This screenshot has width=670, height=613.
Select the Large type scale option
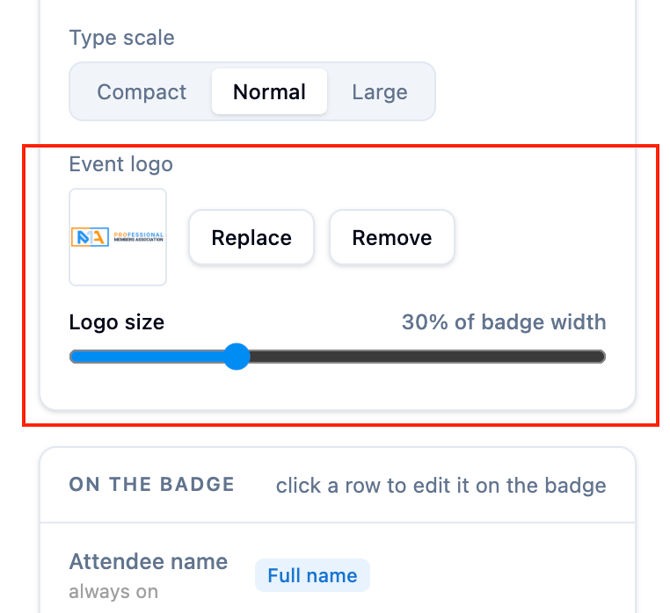pos(379,91)
